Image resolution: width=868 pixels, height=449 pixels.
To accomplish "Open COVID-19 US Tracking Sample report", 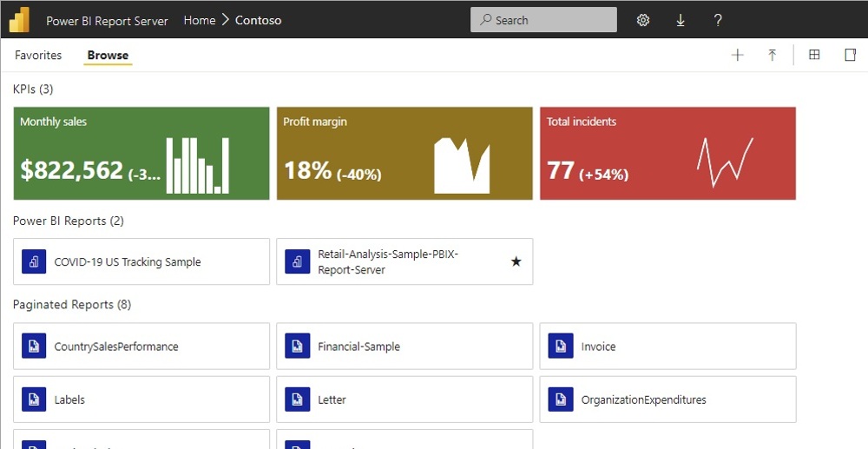I will [141, 261].
